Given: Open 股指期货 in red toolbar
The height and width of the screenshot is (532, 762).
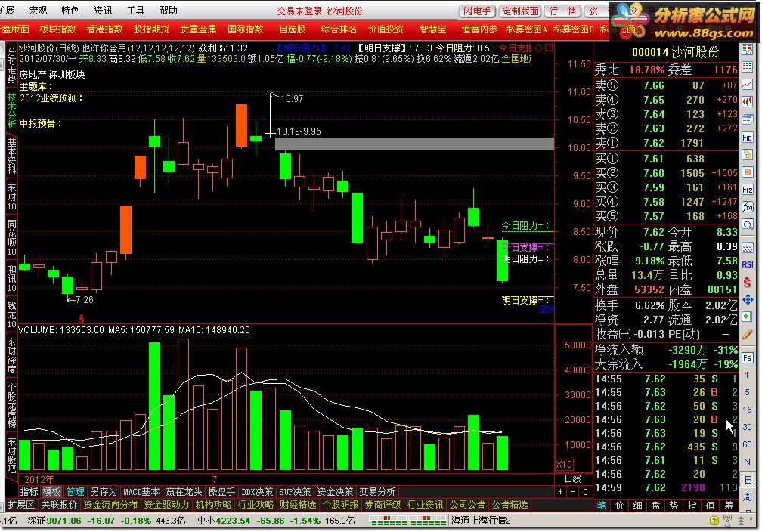Looking at the screenshot, I should pos(151,29).
